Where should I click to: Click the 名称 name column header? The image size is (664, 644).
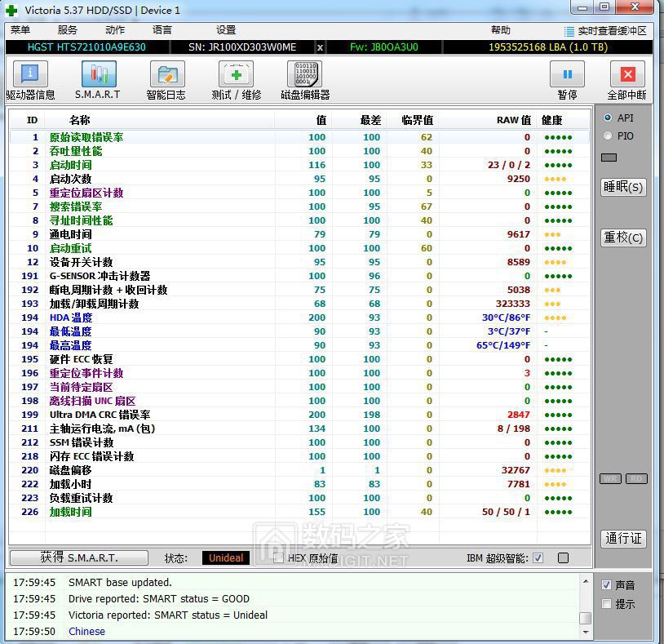click(x=80, y=120)
